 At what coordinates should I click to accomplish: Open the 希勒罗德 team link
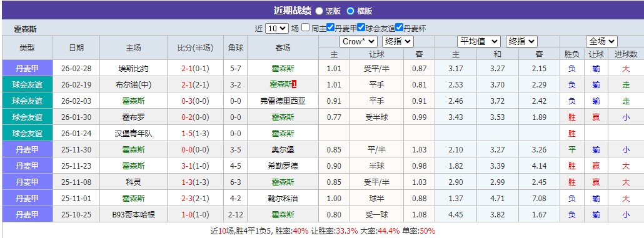[x=283, y=166]
